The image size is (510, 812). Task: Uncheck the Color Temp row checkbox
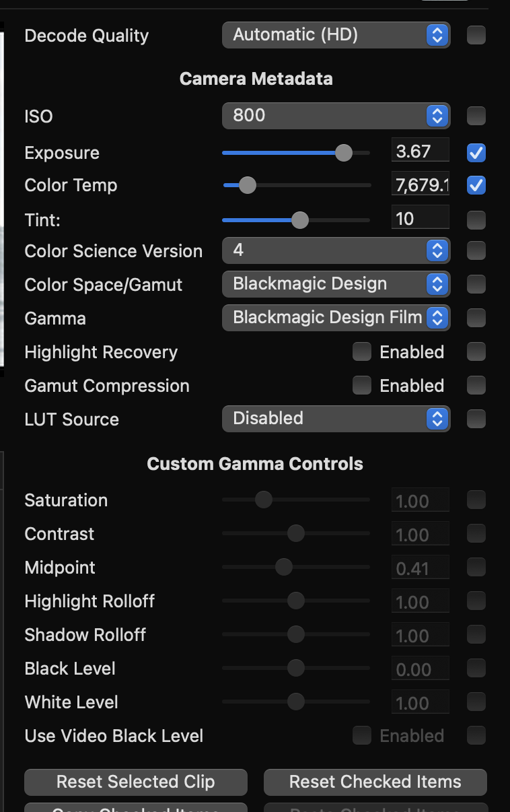[476, 185]
